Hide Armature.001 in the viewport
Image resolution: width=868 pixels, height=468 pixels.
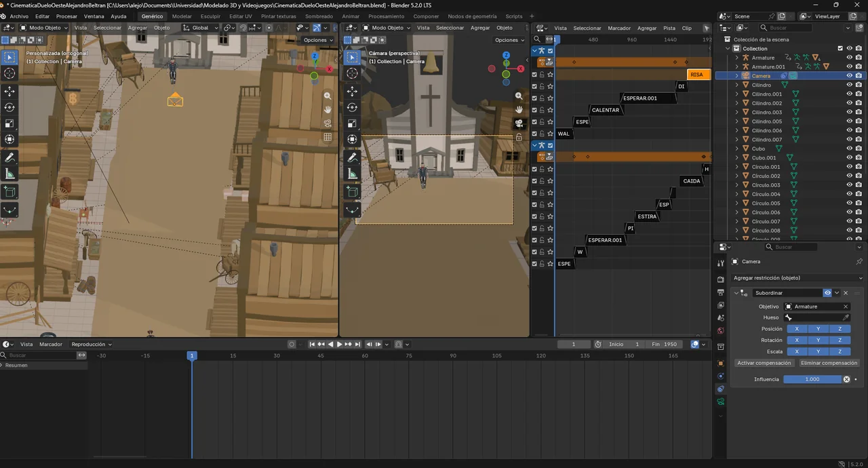(x=849, y=66)
